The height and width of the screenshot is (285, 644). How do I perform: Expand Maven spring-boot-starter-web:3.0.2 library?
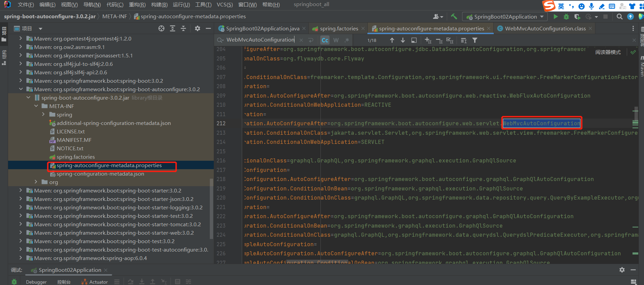pyautogui.click(x=21, y=233)
